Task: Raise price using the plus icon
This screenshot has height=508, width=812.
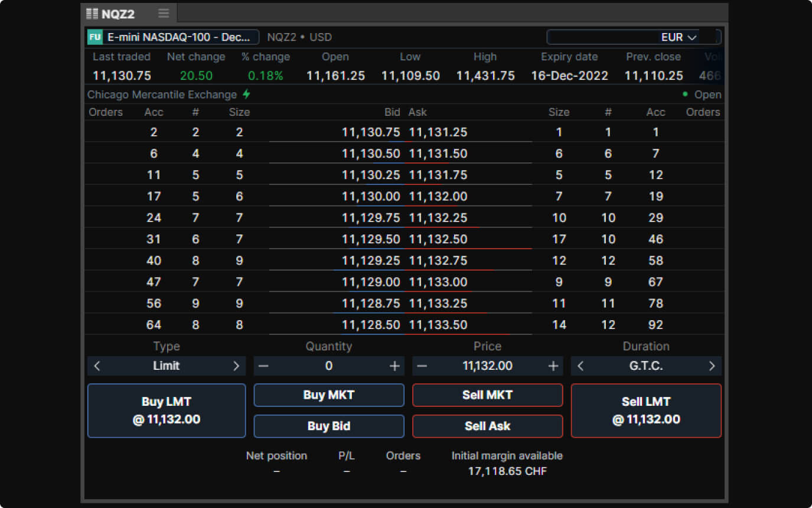Action: click(553, 366)
